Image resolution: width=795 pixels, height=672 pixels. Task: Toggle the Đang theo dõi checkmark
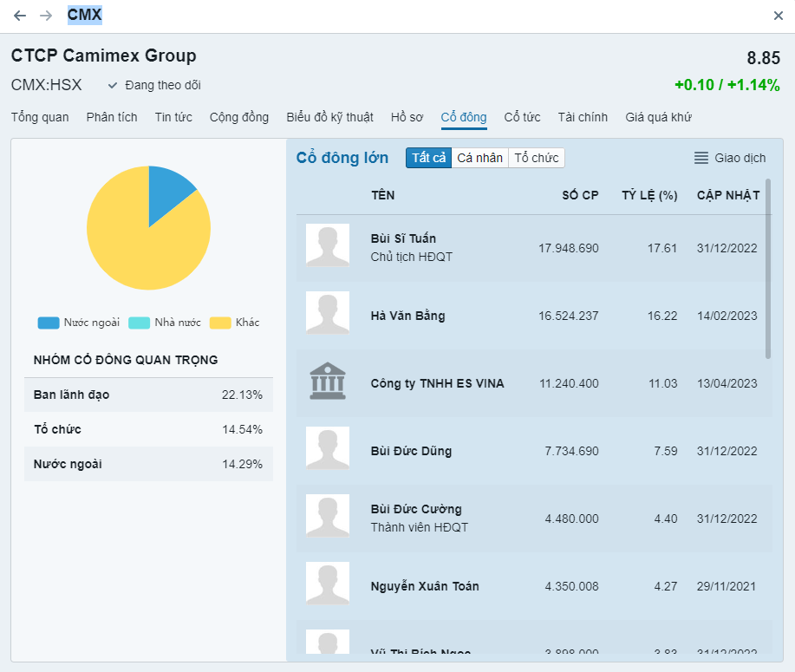(x=113, y=85)
